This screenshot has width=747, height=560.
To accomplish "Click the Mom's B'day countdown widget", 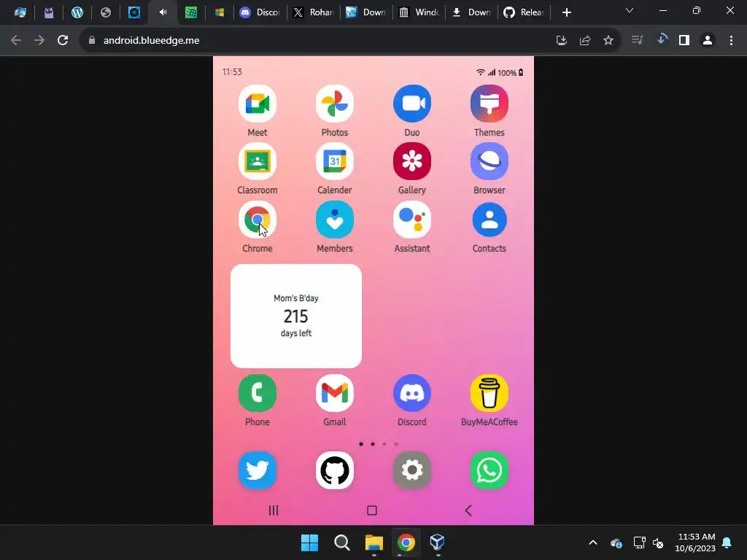I will pos(296,316).
